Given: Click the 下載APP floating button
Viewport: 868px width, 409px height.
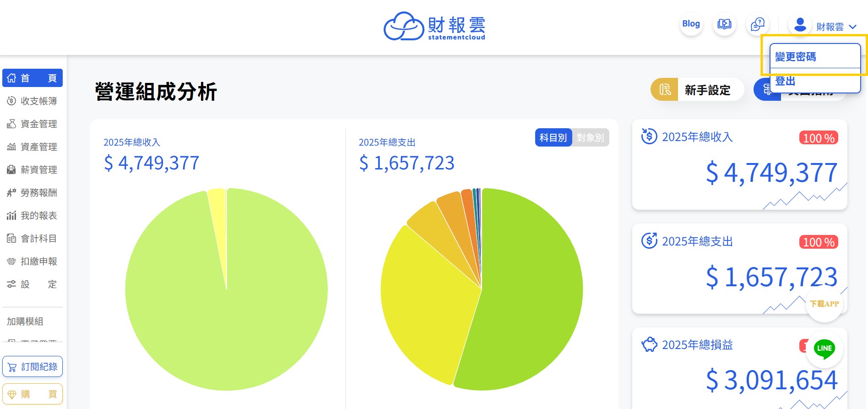Looking at the screenshot, I should 824,304.
